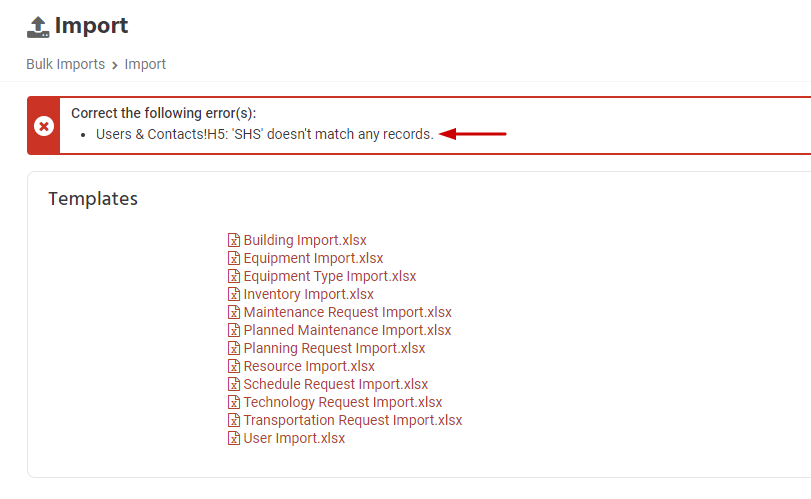Click the Templates section heading
This screenshot has height=499, width=811.
tap(93, 199)
